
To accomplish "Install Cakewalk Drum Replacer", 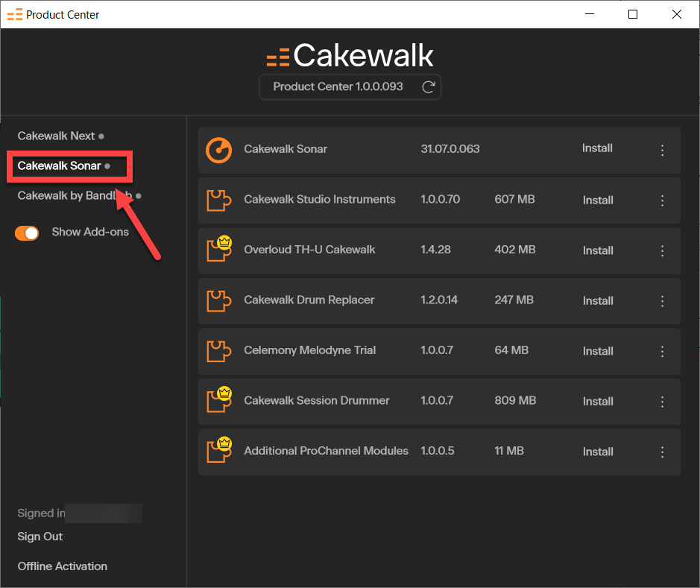I will coord(598,301).
